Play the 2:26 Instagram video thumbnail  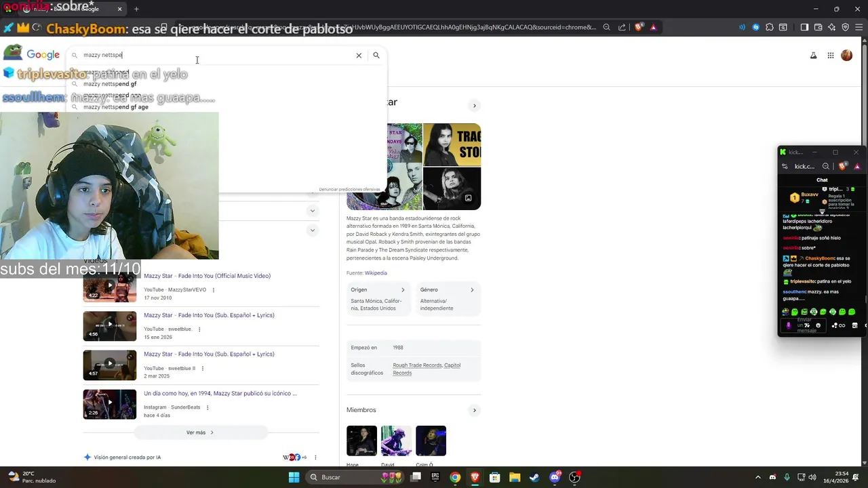tap(110, 404)
